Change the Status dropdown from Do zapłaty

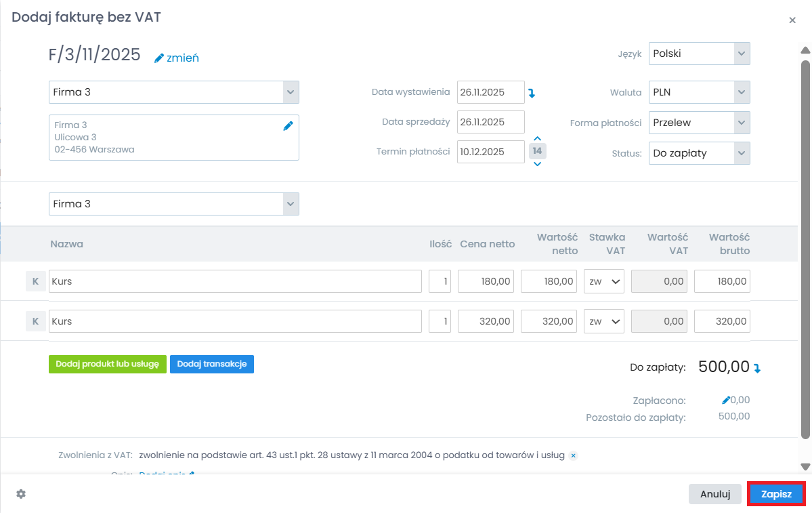tap(699, 153)
